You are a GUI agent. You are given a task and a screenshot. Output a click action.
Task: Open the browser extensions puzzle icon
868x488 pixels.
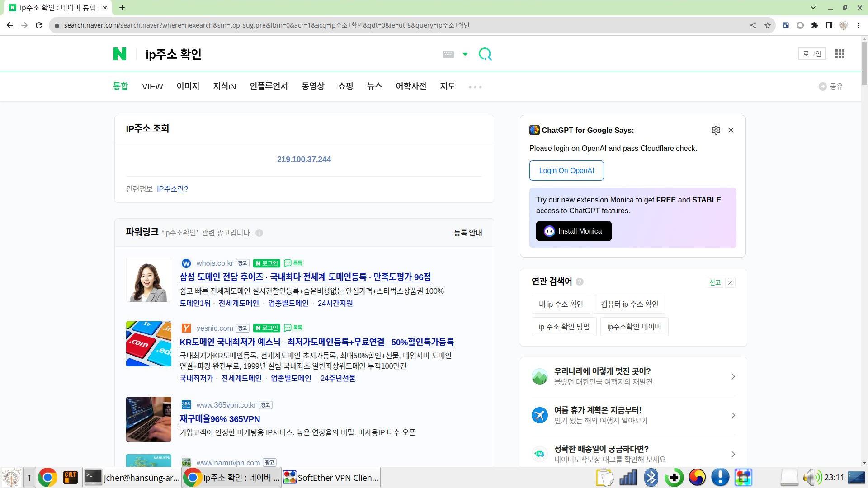tap(815, 25)
